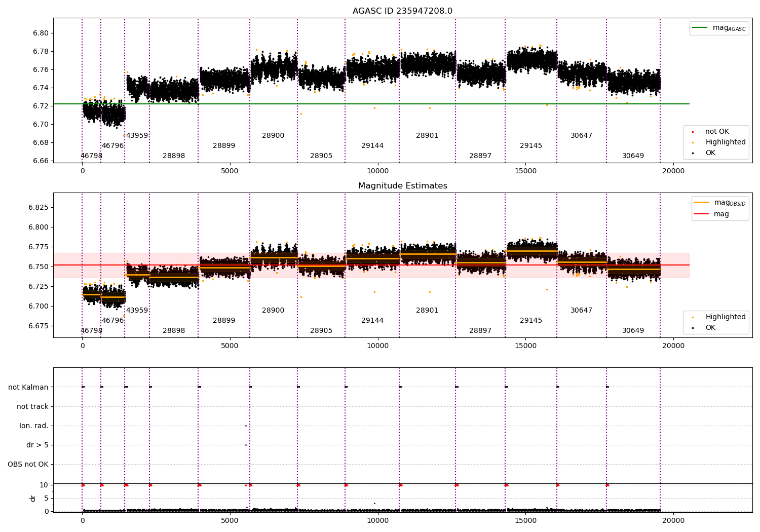Click the 'OBS not OK' axis label
This screenshot has height=532, width=760.
pyautogui.click(x=28, y=464)
